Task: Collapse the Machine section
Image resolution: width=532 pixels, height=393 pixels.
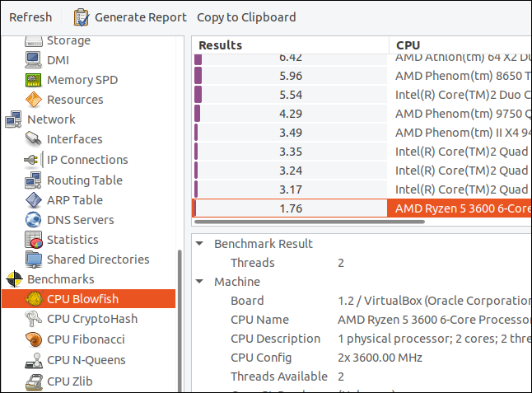Action: coord(199,282)
